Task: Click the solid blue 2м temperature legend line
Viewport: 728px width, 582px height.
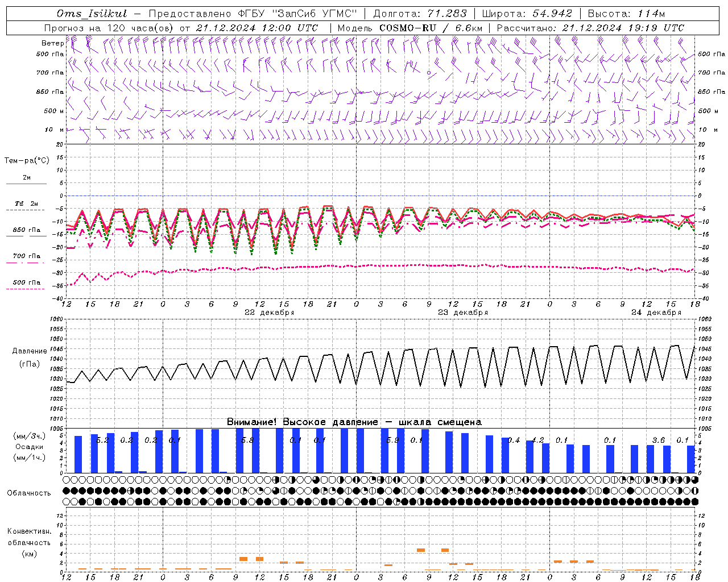Action: [26, 184]
